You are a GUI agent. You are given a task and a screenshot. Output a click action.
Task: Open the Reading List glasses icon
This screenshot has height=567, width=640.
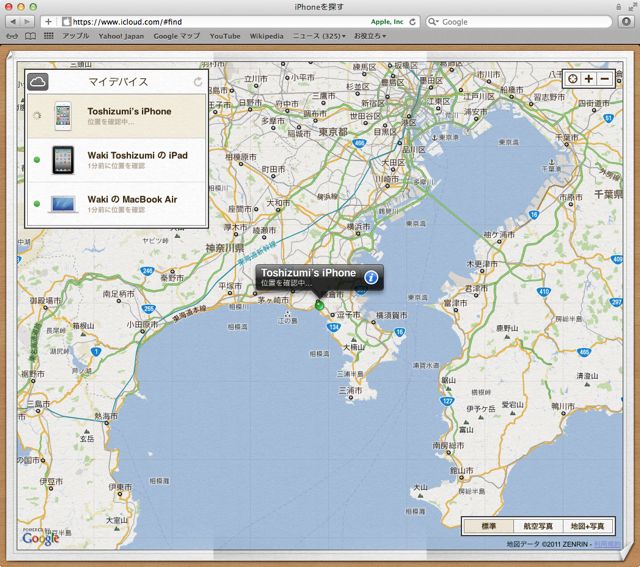pos(12,36)
